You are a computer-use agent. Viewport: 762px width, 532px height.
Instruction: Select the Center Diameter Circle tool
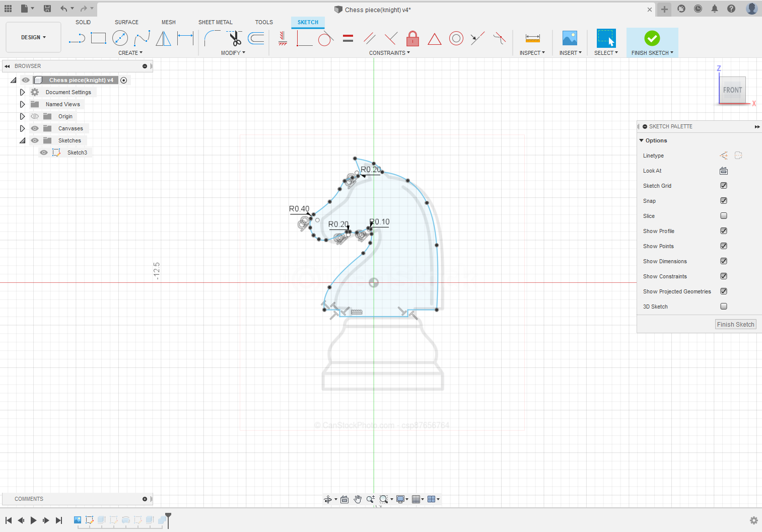(120, 38)
